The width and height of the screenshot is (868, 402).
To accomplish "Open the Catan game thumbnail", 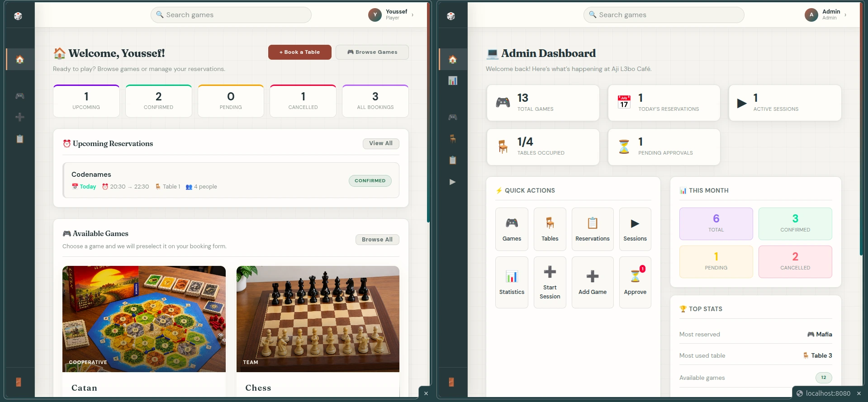I will 144,319.
